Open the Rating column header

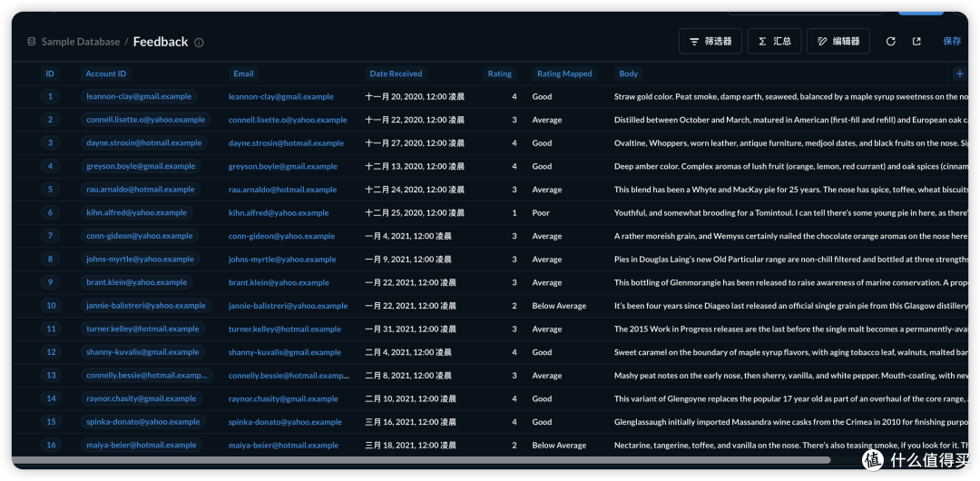coord(499,74)
